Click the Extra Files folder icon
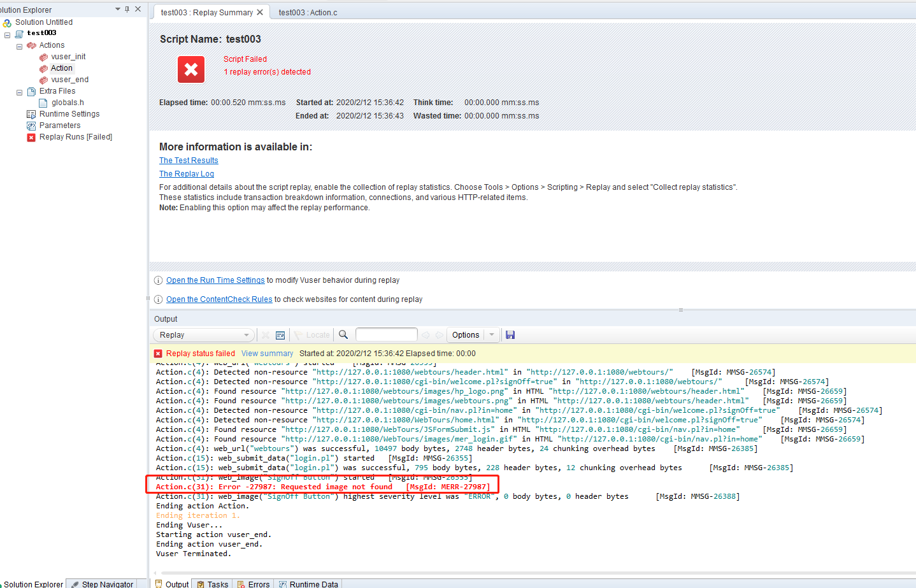This screenshot has height=588, width=916. click(31, 91)
